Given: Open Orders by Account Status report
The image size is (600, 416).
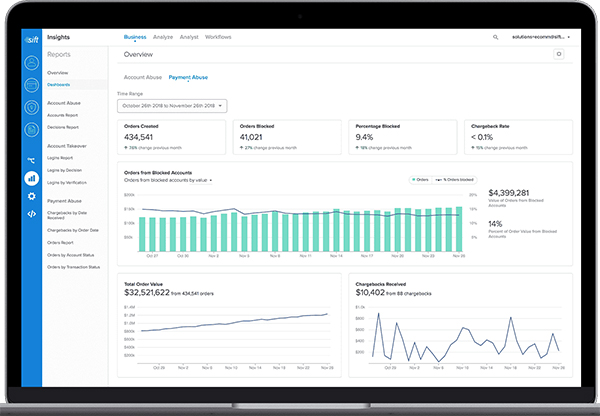Looking at the screenshot, I should click(70, 255).
